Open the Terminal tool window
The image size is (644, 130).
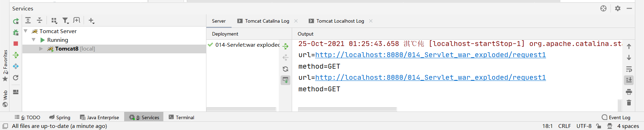pyautogui.click(x=181, y=117)
